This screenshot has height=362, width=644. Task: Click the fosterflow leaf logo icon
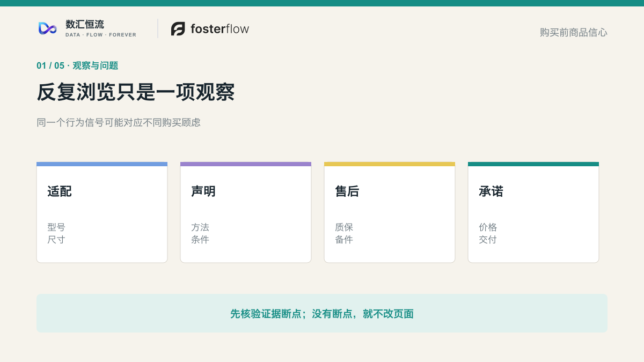coord(178,29)
